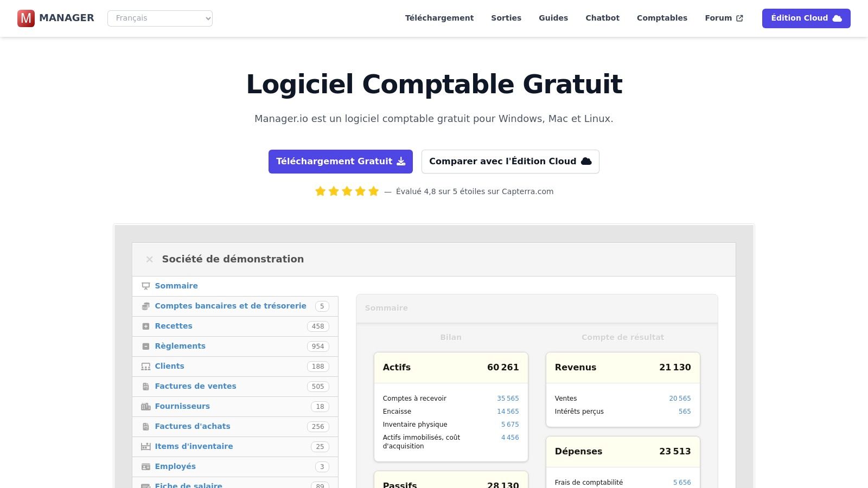Click the first yellow rating star

(321, 191)
